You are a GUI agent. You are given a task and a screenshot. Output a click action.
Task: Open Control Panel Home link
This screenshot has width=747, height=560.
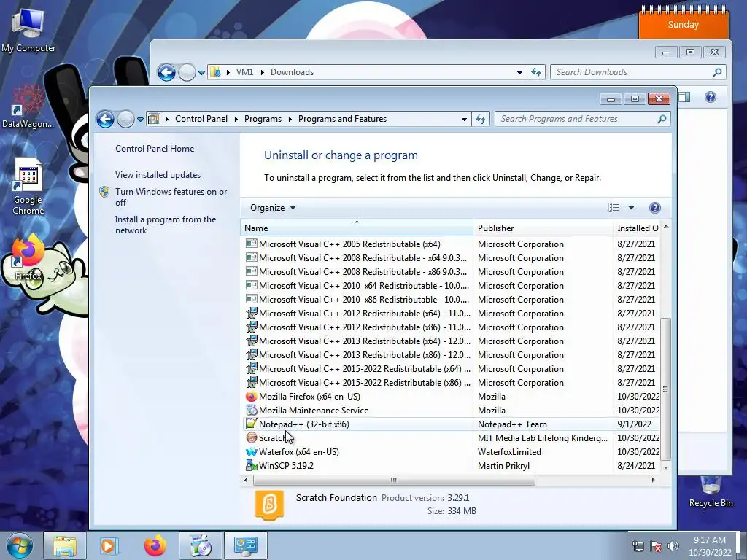[155, 149]
